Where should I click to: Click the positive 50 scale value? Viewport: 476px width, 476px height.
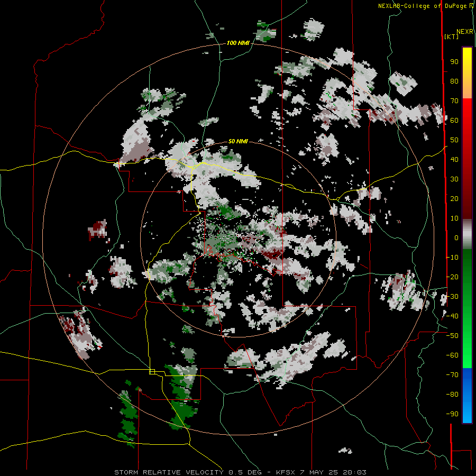click(x=454, y=140)
